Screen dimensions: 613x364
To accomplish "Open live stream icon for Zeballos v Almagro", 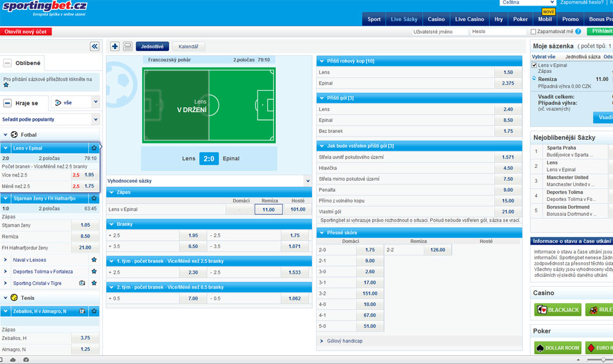I will (x=82, y=311).
